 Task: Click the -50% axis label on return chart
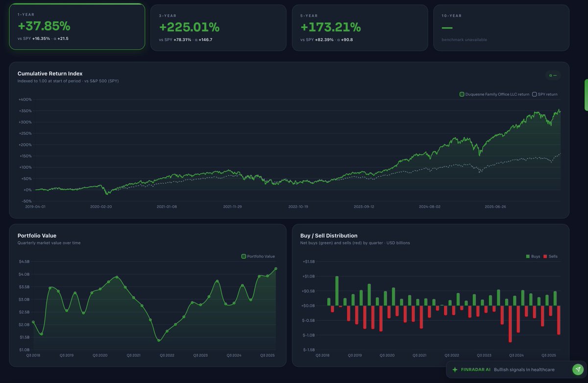pyautogui.click(x=26, y=201)
